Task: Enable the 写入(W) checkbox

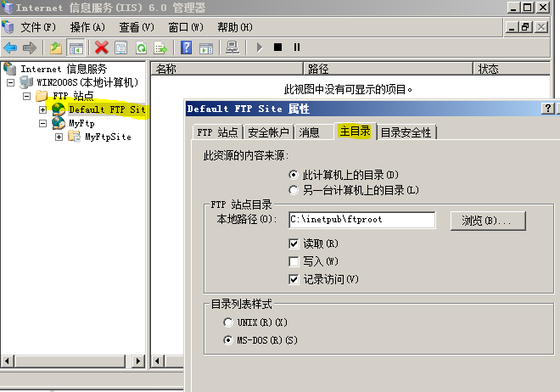Action: coord(294,261)
